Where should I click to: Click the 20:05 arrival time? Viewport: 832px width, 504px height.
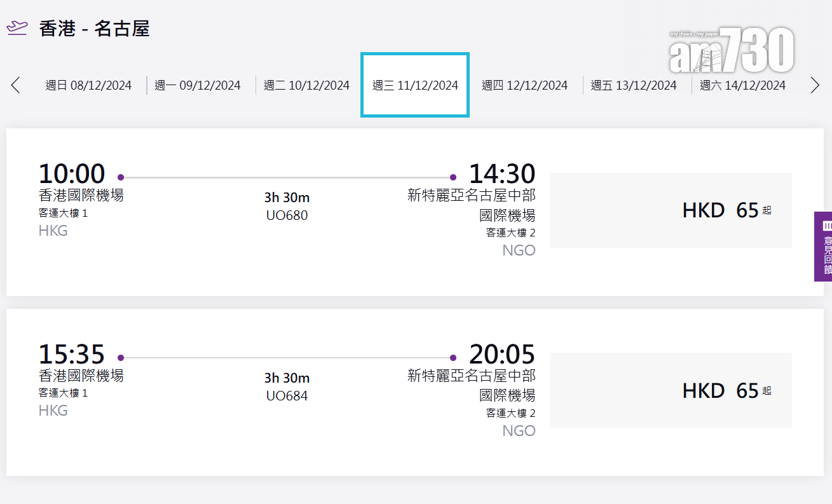[502, 355]
